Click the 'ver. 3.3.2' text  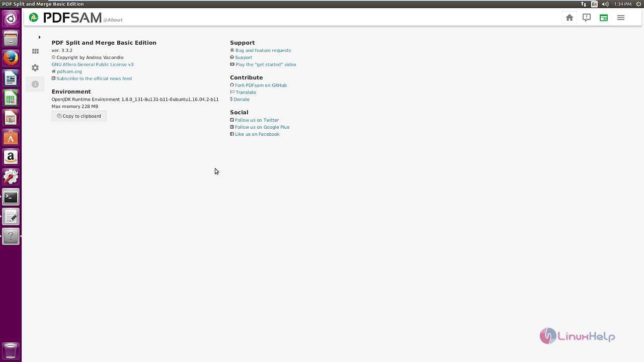[62, 50]
